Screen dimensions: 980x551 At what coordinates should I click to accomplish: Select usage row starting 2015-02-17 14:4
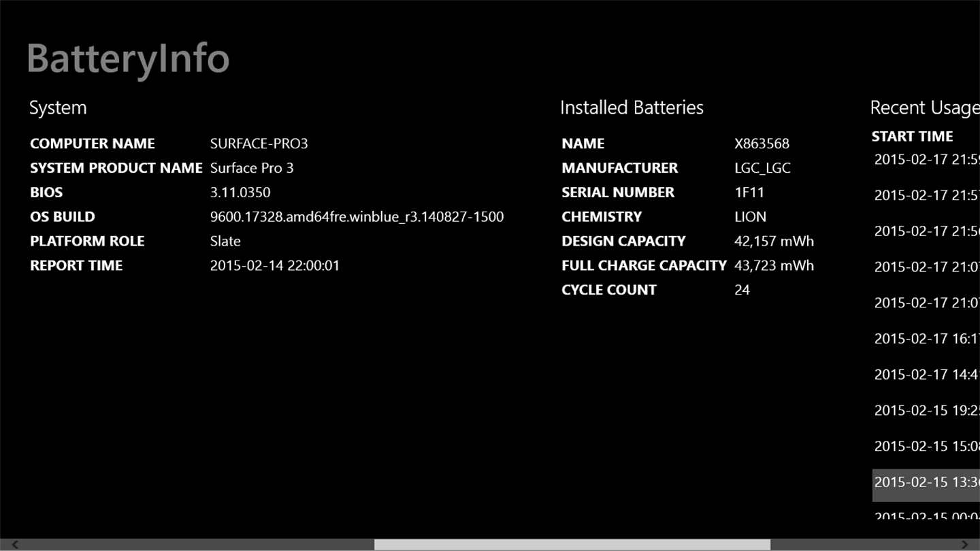[x=926, y=374]
